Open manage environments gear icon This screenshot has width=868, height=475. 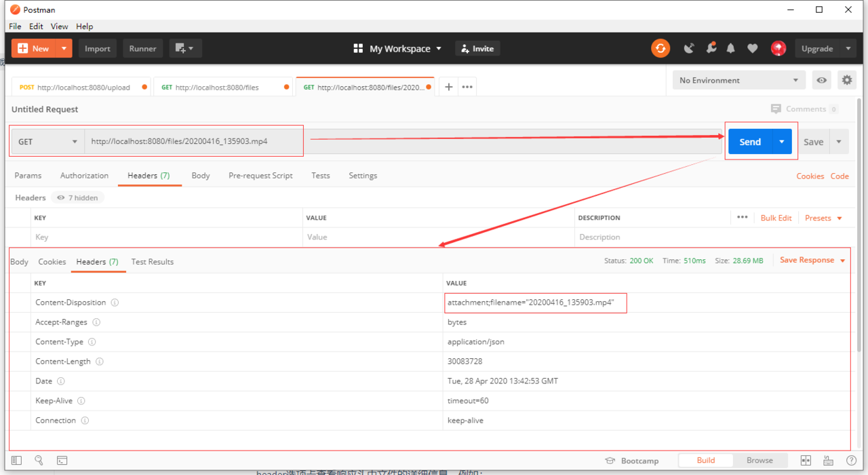(847, 80)
